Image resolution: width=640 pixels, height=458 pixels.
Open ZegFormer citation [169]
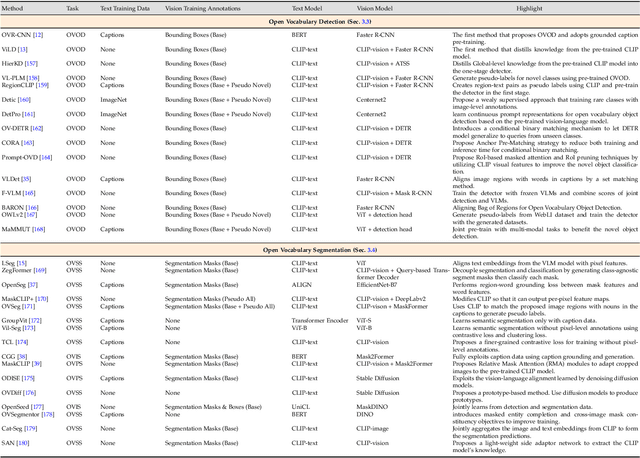click(x=39, y=270)
